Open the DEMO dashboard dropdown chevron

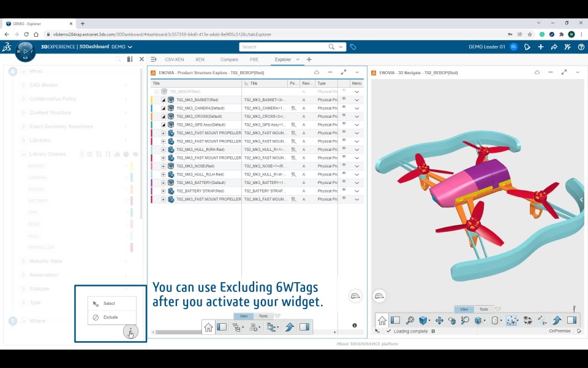130,47
